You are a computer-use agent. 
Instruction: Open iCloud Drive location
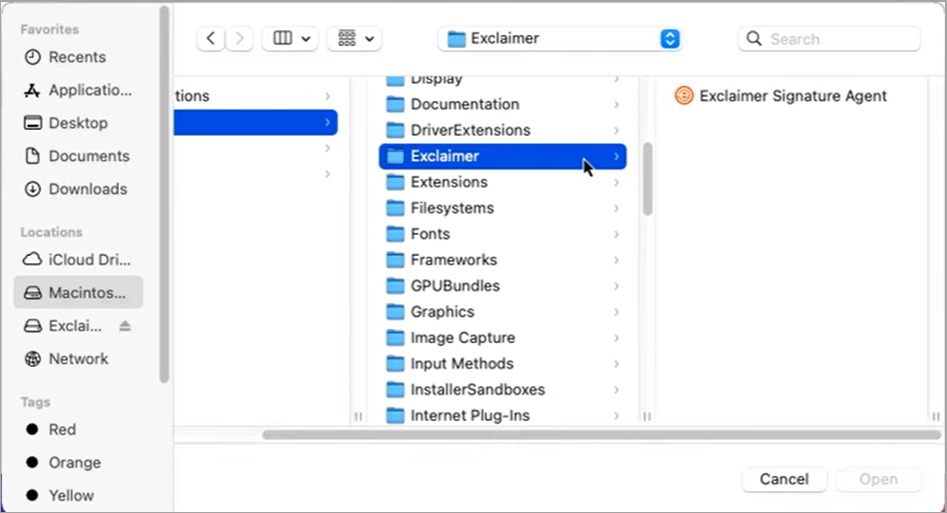click(89, 260)
